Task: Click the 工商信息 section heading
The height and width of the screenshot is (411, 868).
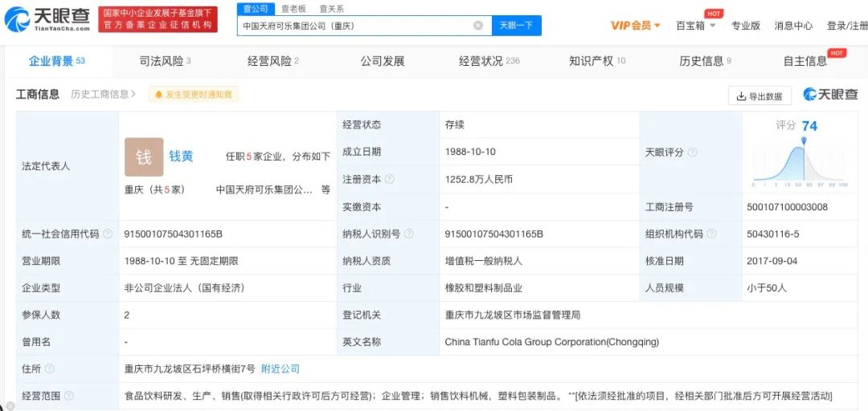Action: (x=37, y=94)
